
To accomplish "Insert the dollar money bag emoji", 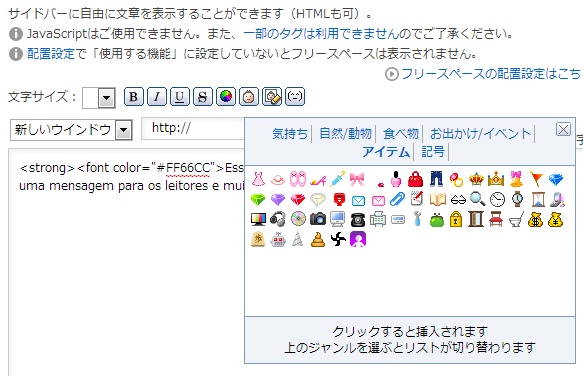I will (535, 219).
